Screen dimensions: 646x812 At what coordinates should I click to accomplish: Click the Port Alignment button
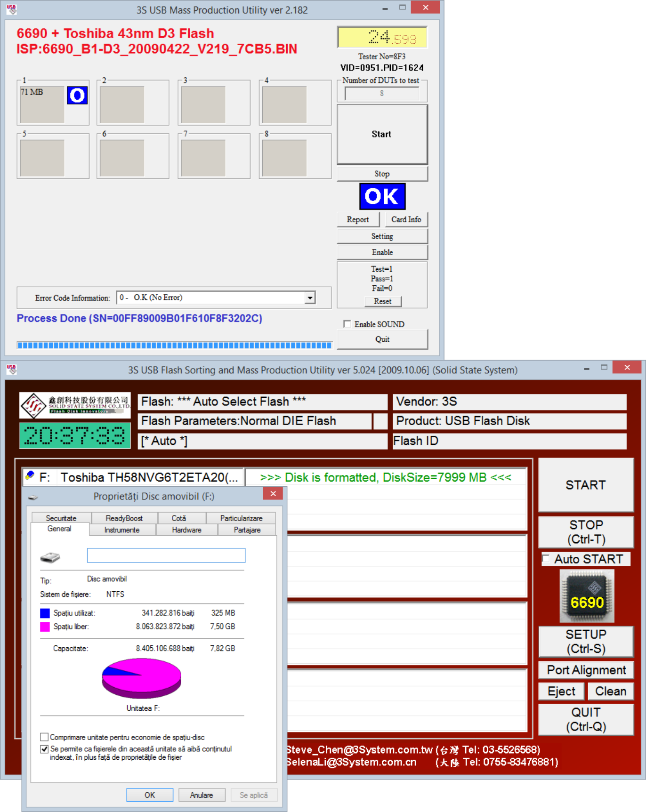586,670
